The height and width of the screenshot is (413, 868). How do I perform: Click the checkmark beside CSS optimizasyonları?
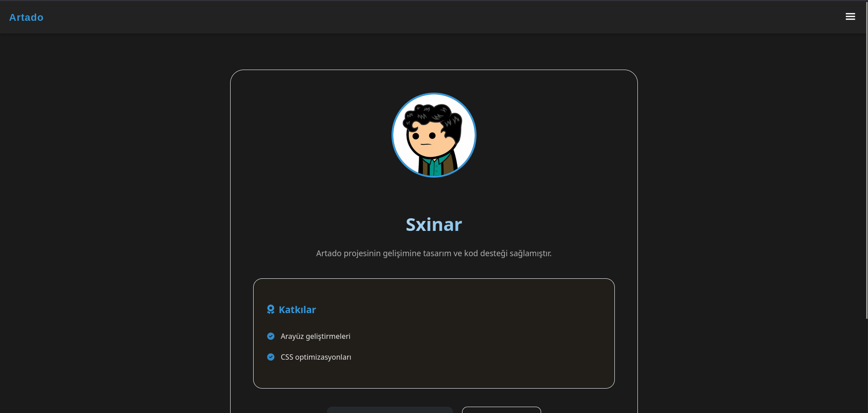(271, 357)
